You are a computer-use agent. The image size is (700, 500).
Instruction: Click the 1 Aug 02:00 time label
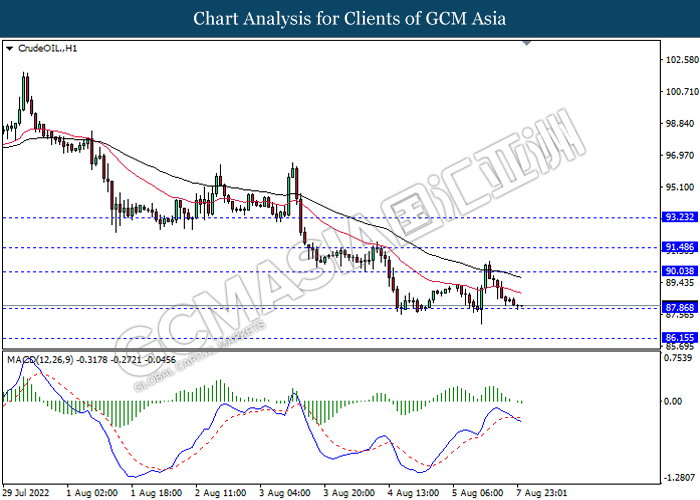(x=92, y=493)
